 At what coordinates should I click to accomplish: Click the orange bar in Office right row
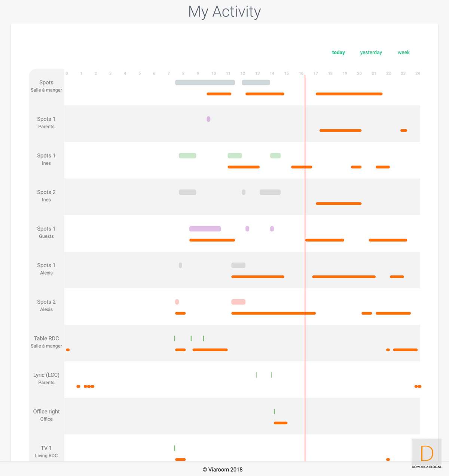(281, 423)
